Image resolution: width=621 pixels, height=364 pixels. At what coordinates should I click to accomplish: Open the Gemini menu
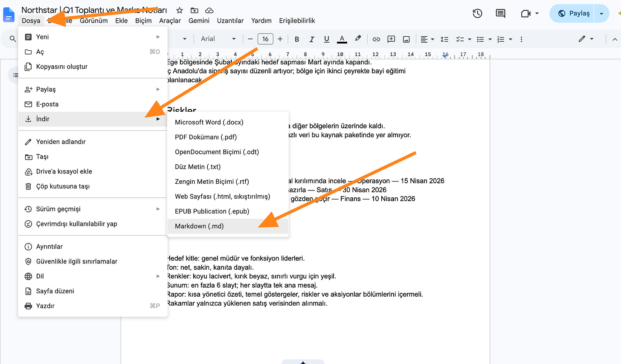[x=199, y=20]
